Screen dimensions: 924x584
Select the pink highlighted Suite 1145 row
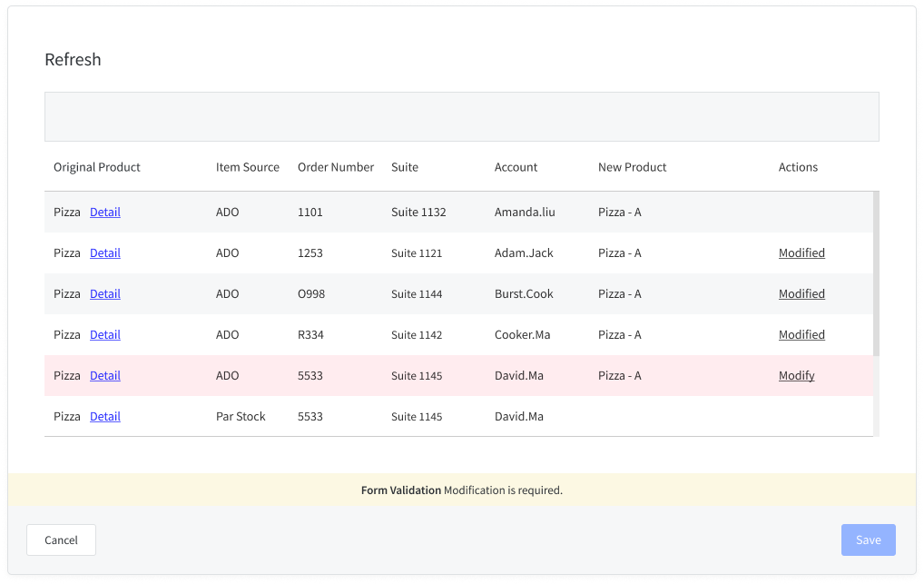coord(454,375)
